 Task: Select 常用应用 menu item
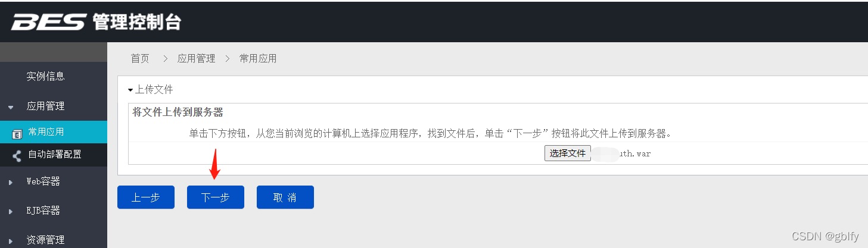coord(46,132)
